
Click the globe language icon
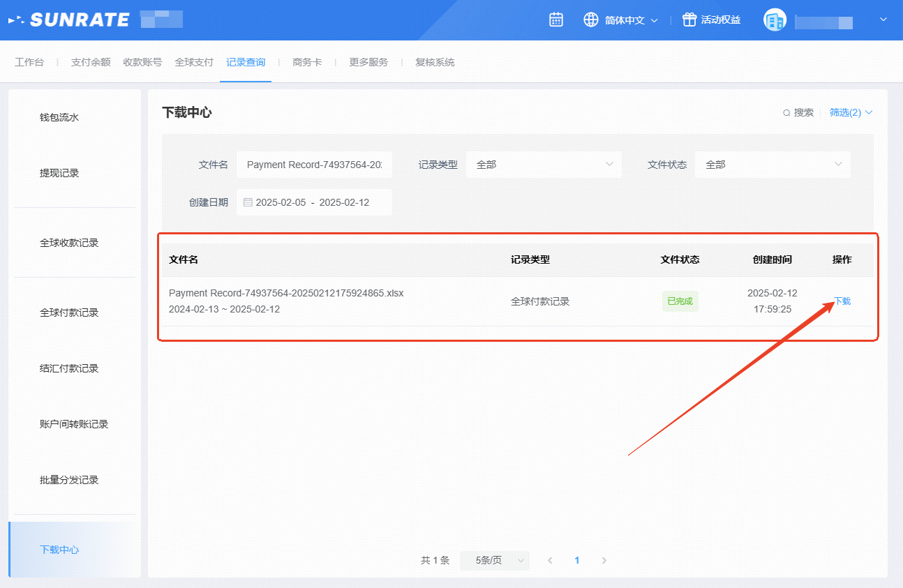(x=591, y=20)
